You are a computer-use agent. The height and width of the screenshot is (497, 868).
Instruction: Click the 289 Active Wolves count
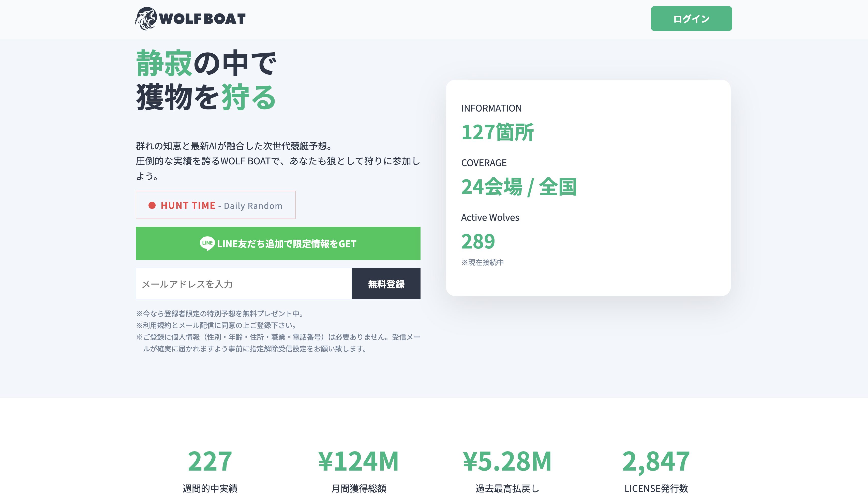tap(478, 241)
